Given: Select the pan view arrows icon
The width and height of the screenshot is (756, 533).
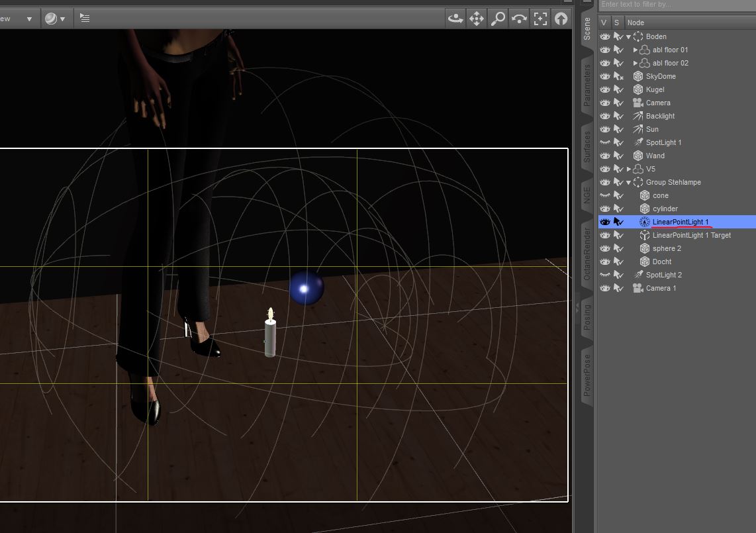Looking at the screenshot, I should [477, 19].
